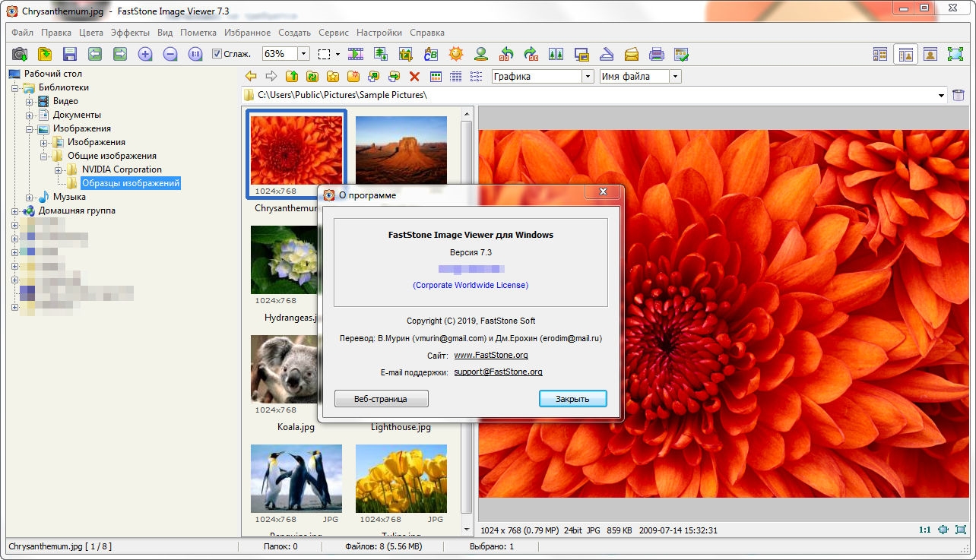Select the Tulips thumbnail
Image resolution: width=976 pixels, height=560 pixels.
click(401, 479)
